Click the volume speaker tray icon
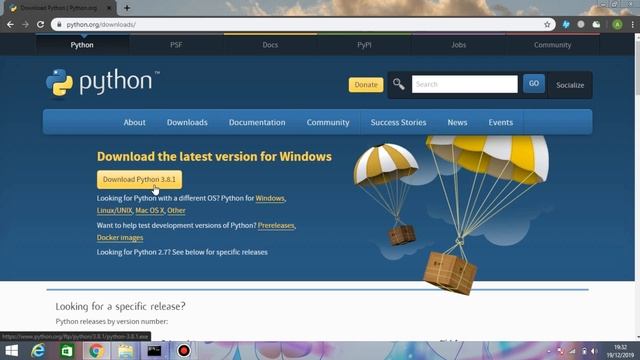 pyautogui.click(x=594, y=351)
